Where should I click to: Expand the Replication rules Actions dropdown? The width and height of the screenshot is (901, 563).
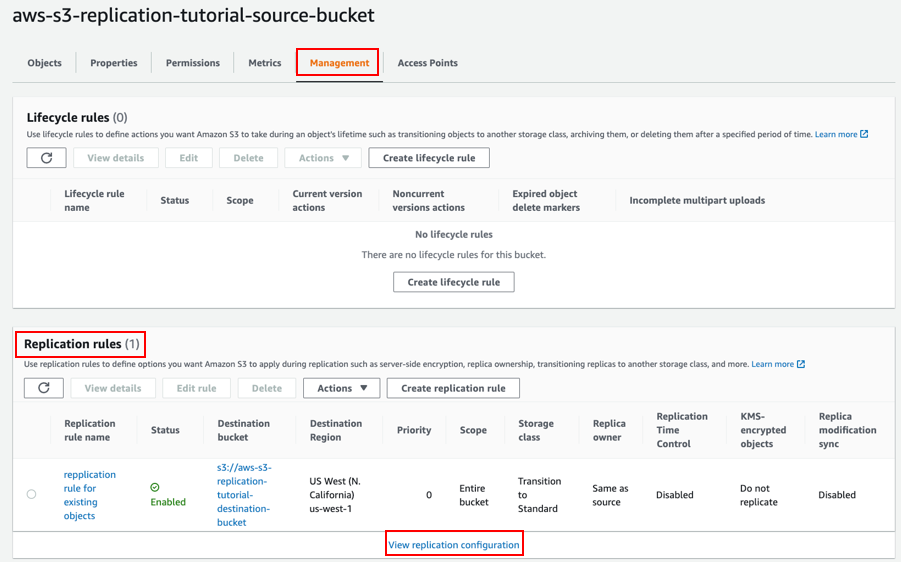pyautogui.click(x=342, y=388)
